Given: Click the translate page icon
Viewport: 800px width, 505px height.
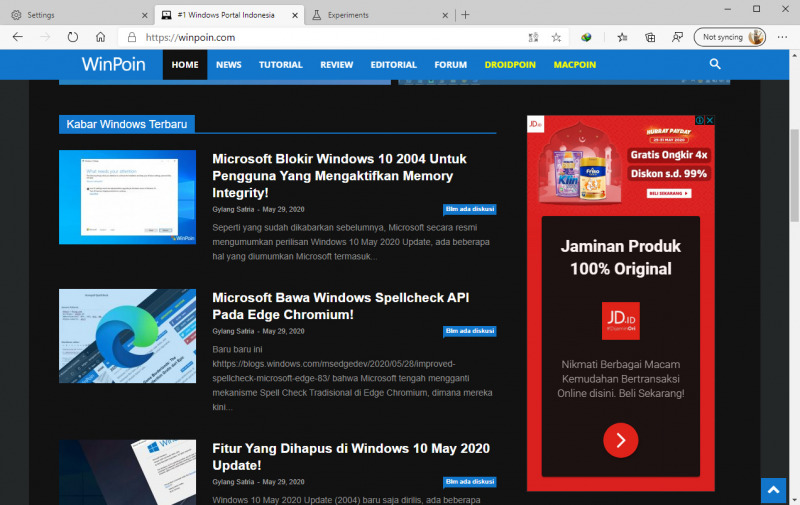Looking at the screenshot, I should 533,37.
